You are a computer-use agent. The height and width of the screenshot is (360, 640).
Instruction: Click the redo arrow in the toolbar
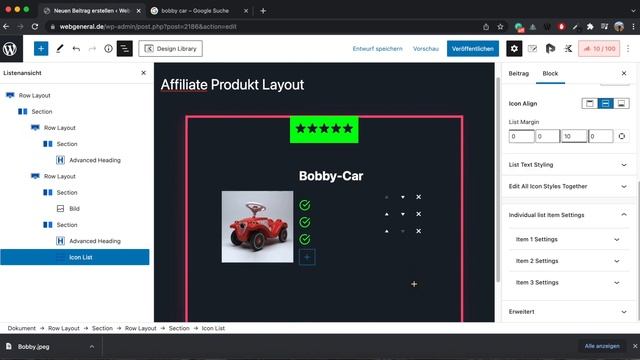tap(92, 49)
